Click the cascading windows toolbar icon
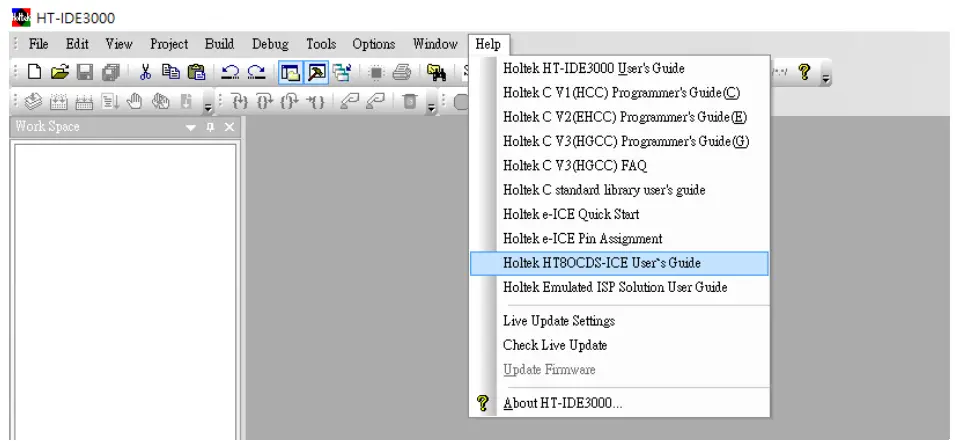Viewport: 955px width, 446px height. coord(342,73)
